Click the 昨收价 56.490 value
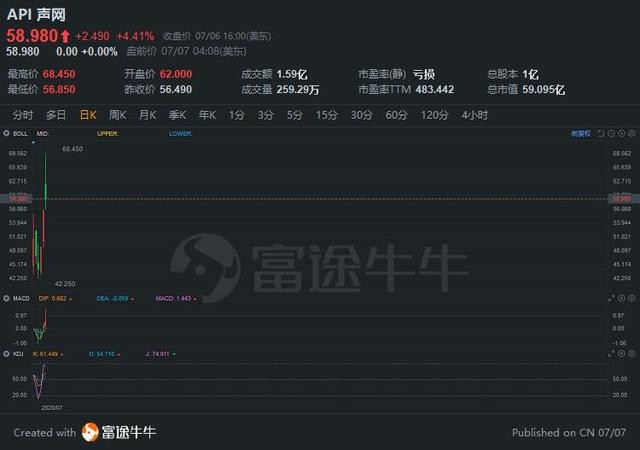The height and width of the screenshot is (450, 640). point(176,89)
